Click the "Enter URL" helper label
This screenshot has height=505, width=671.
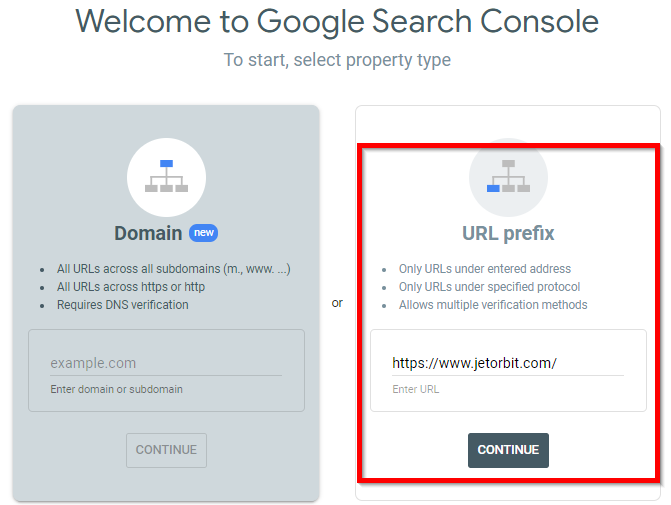point(416,389)
